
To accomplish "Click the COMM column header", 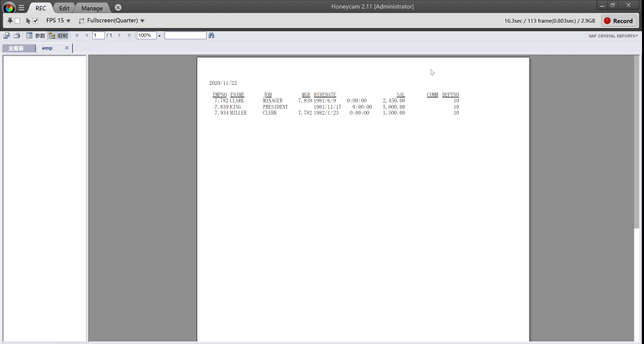I will pos(432,95).
